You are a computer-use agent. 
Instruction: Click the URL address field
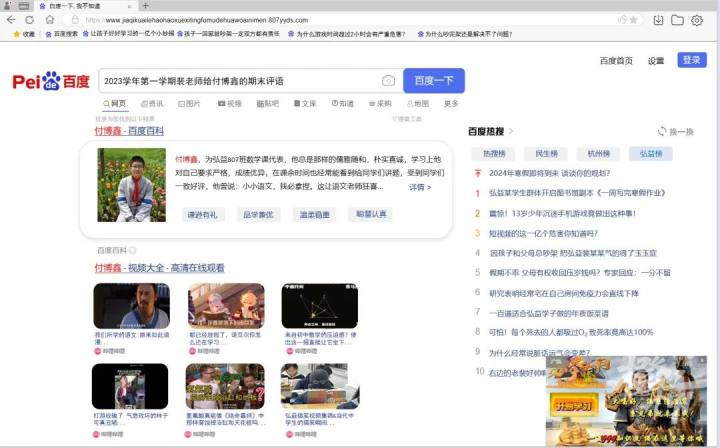pyautogui.click(x=349, y=20)
